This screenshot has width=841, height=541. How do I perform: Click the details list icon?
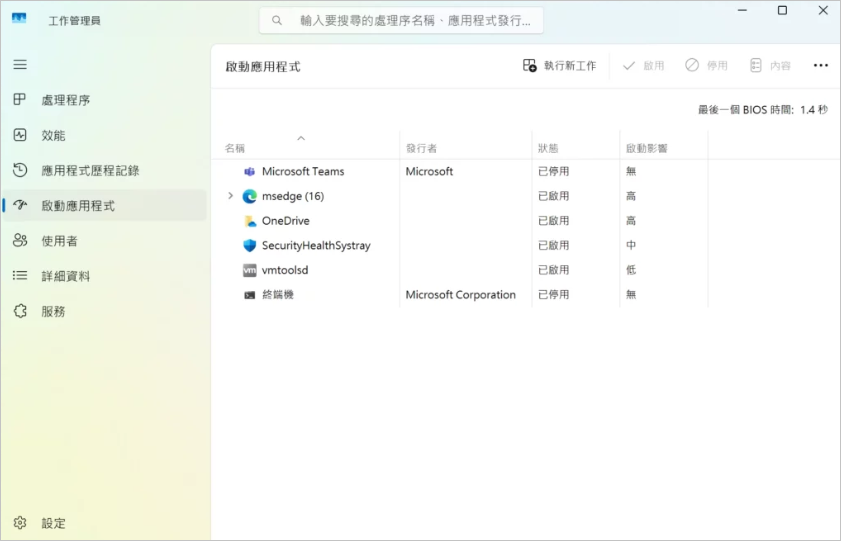pos(20,276)
